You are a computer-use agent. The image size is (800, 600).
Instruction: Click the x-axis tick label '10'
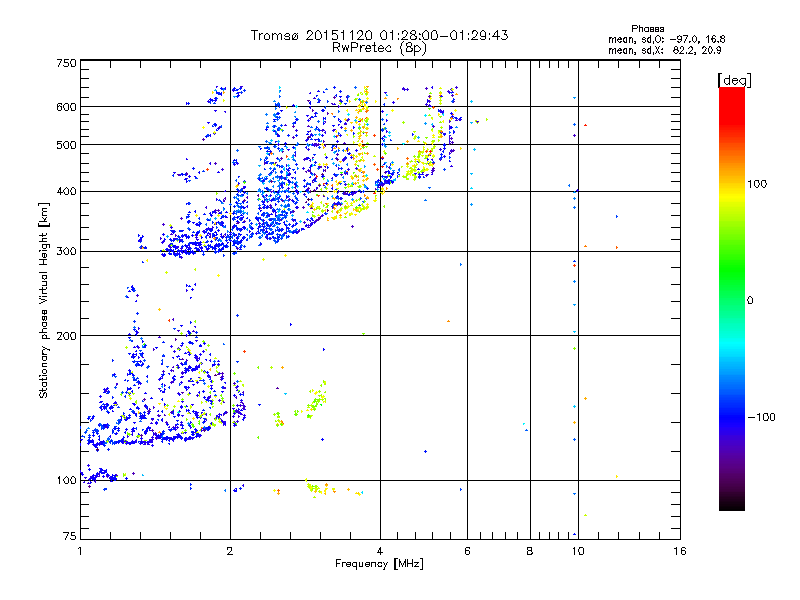578,551
